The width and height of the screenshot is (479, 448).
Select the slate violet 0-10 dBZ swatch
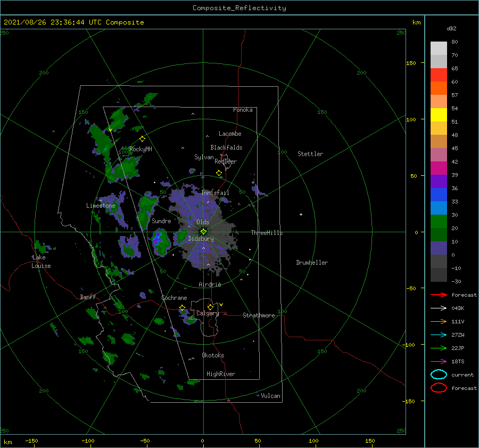click(x=439, y=248)
